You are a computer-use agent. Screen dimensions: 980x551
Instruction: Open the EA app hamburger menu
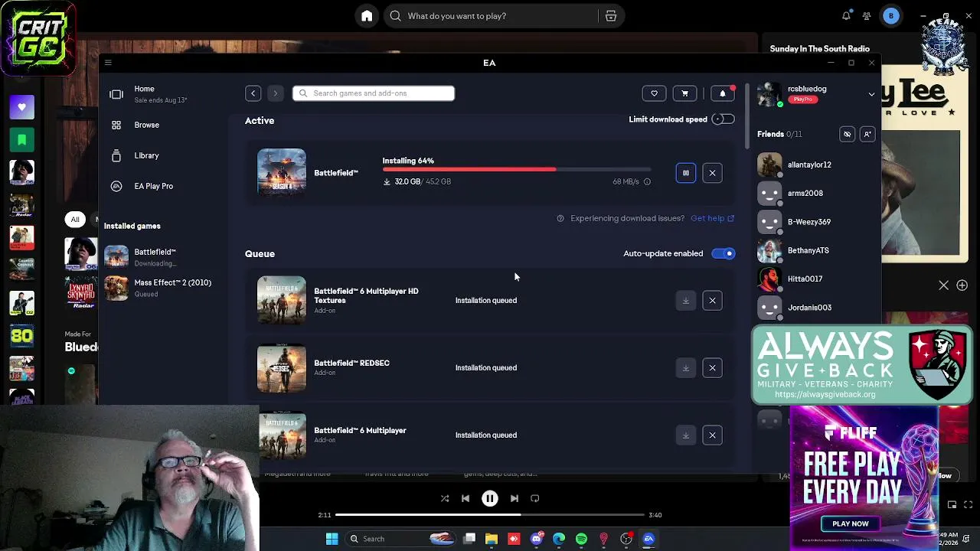[108, 63]
